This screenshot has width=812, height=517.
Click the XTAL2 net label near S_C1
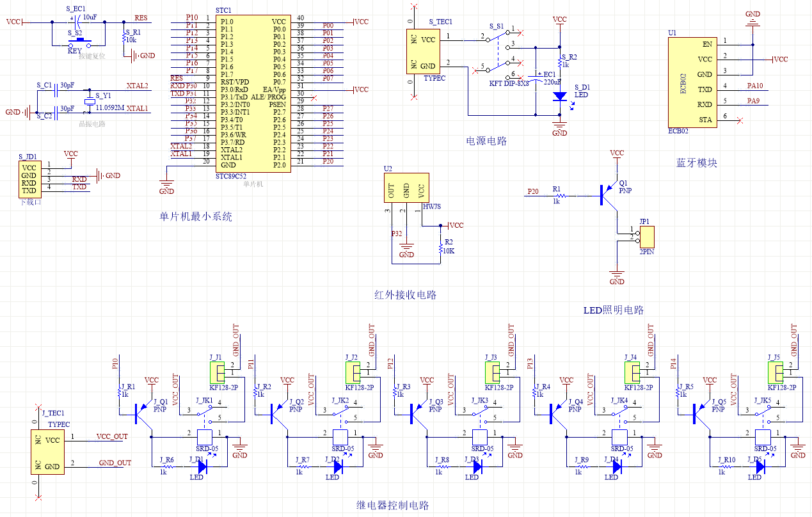point(138,86)
